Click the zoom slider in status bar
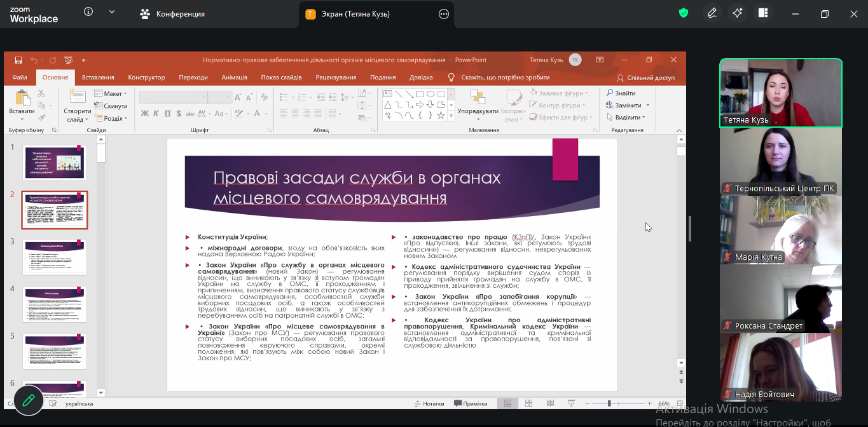The width and height of the screenshot is (868, 427). coord(609,403)
